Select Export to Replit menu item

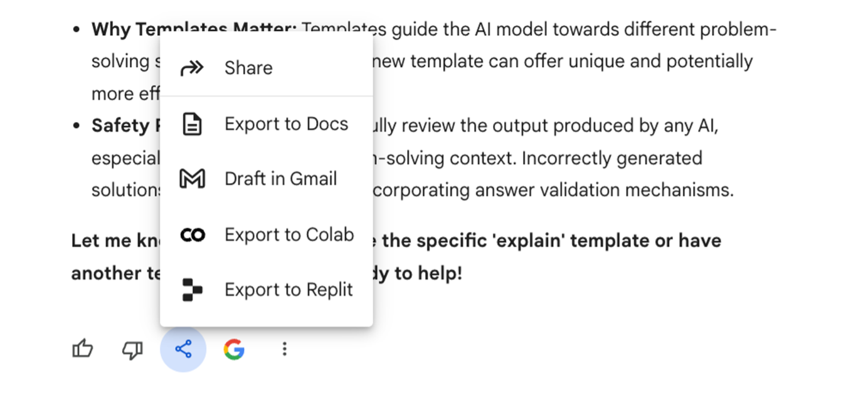pyautogui.click(x=267, y=290)
